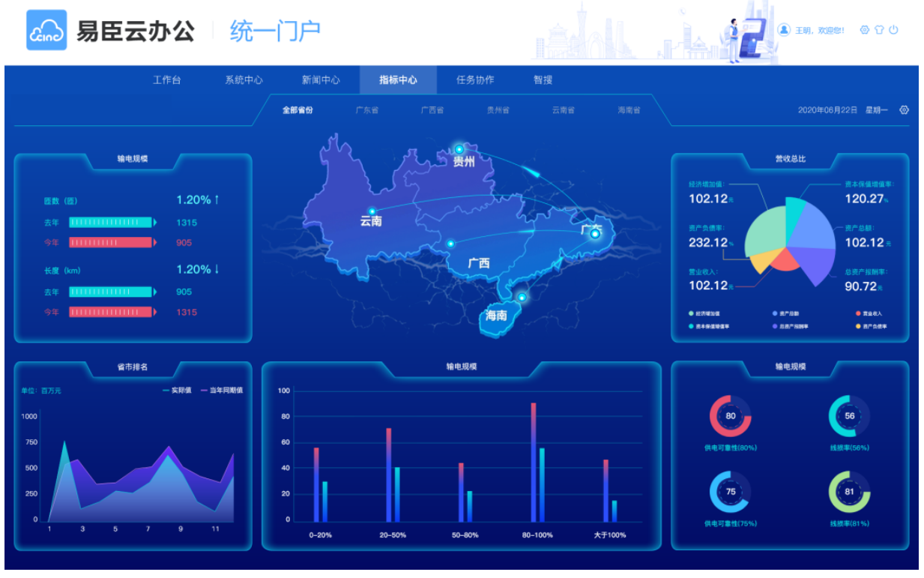Click the cyan 资本保值增值率 pie slice
Image resolution: width=924 pixels, height=578 pixels.
pyautogui.click(x=795, y=214)
